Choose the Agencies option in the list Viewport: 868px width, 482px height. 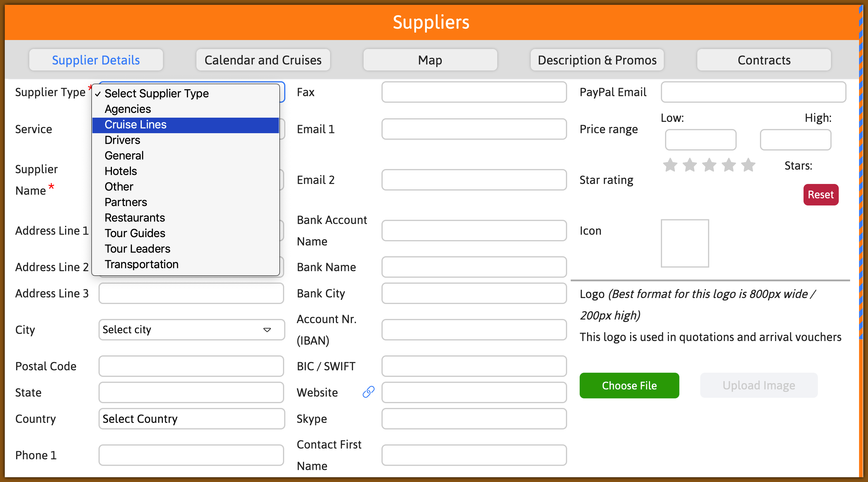[128, 109]
